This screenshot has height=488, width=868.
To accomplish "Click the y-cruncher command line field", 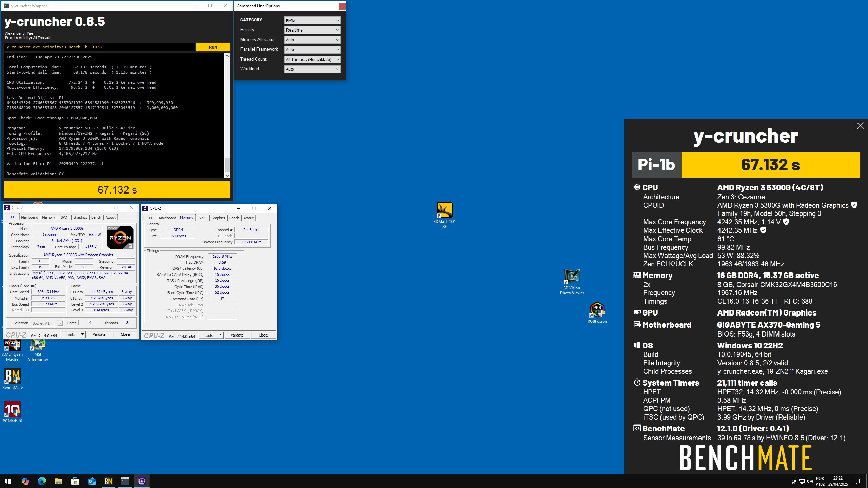I will pos(100,47).
